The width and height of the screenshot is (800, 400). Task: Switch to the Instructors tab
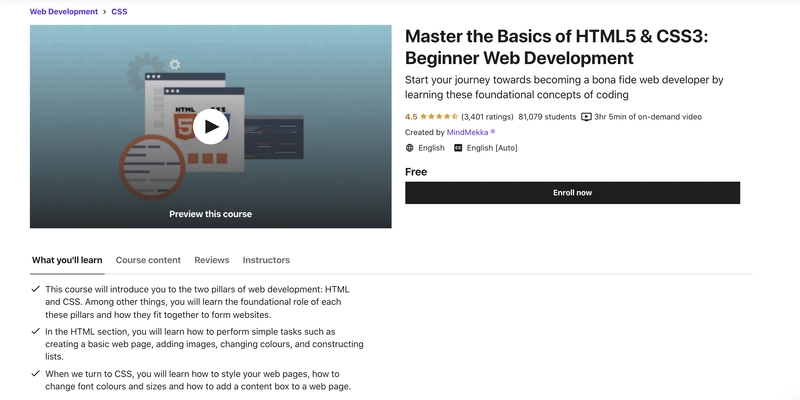pos(266,260)
